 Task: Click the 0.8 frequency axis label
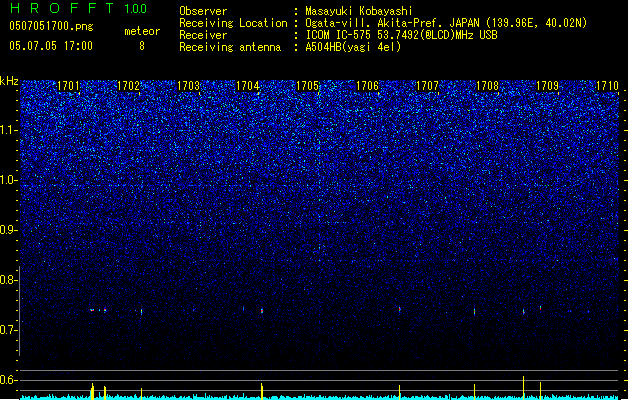pyautogui.click(x=8, y=280)
